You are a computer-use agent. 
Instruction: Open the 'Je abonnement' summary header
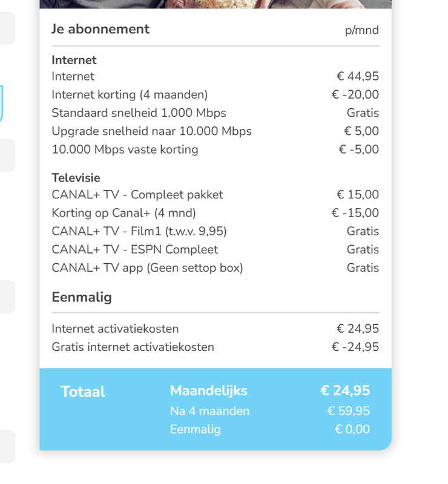(x=100, y=28)
